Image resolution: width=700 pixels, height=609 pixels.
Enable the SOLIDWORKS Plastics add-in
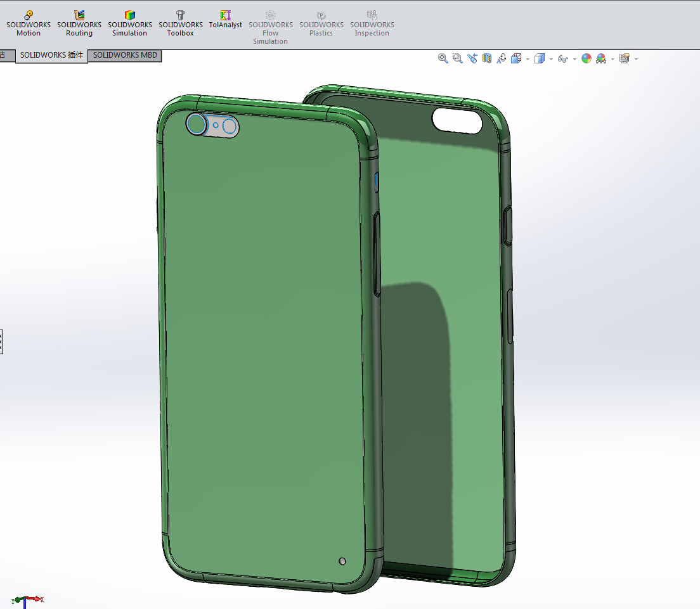(x=321, y=22)
